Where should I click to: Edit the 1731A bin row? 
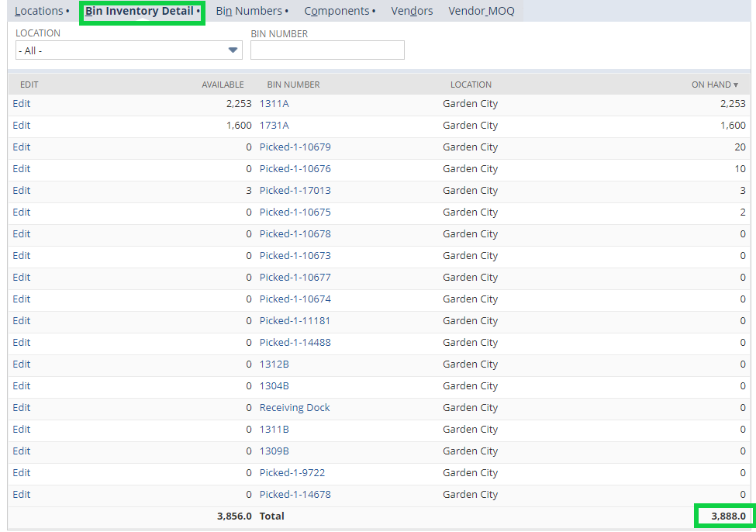pos(21,125)
